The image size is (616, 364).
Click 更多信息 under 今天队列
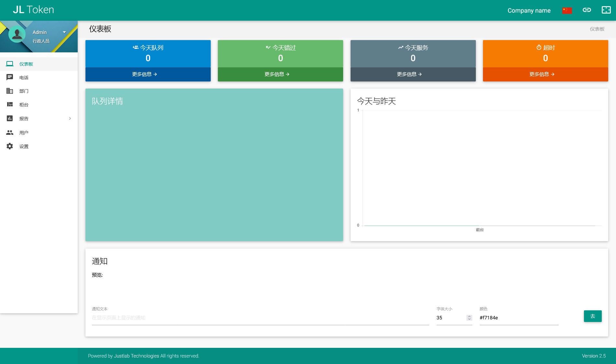point(144,74)
